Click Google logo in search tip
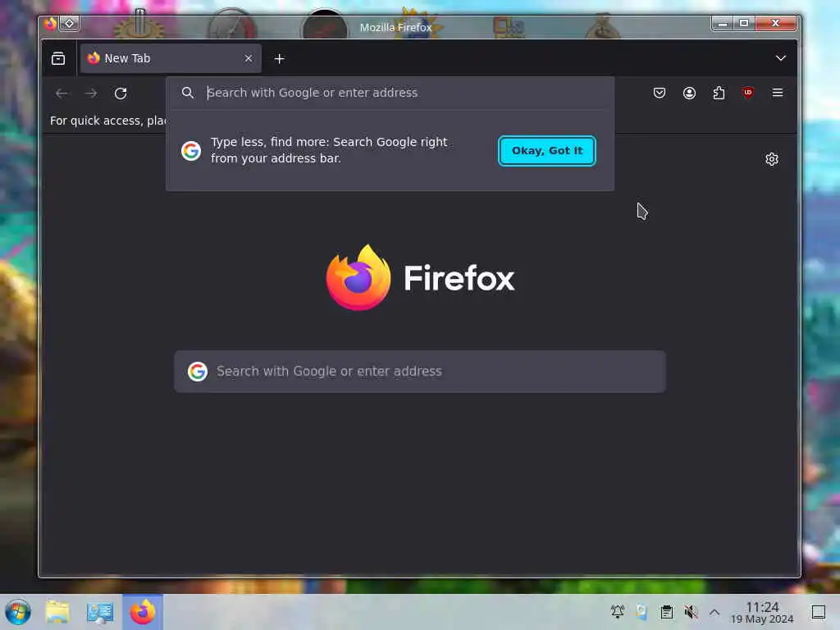This screenshot has width=840, height=630. [191, 151]
